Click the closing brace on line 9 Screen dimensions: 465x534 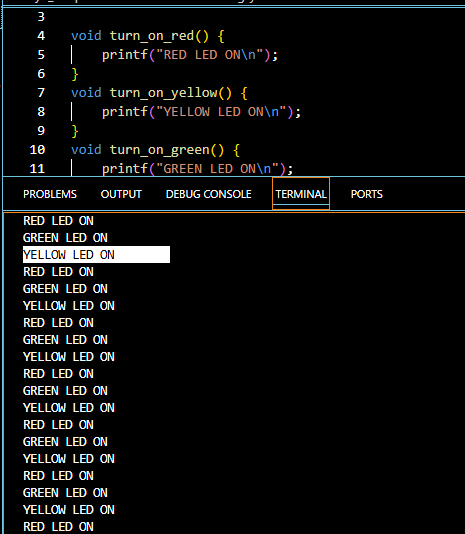(x=75, y=131)
